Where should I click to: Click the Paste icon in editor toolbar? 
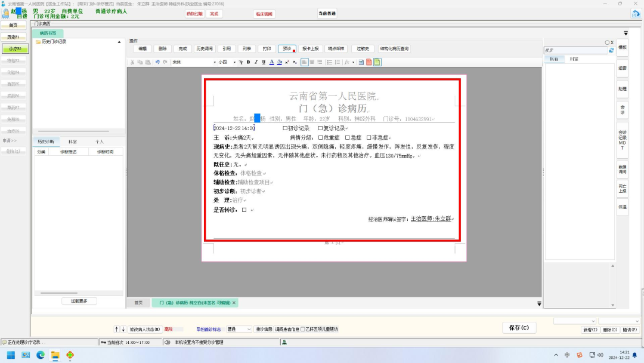pyautogui.click(x=148, y=62)
